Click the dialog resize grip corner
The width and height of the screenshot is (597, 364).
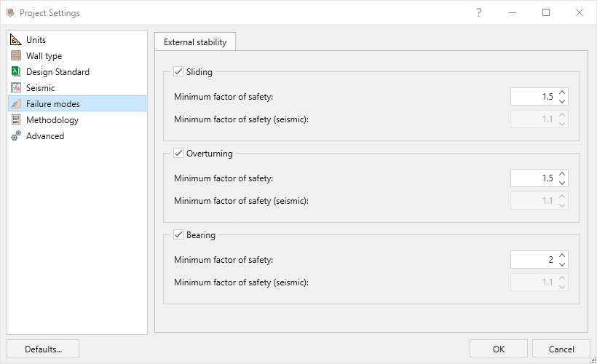point(593,360)
